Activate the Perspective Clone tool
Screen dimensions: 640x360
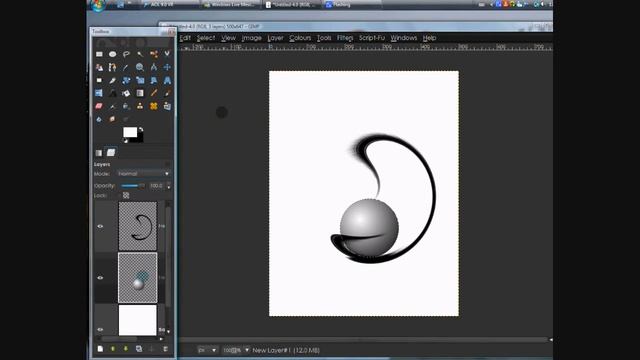167,107
